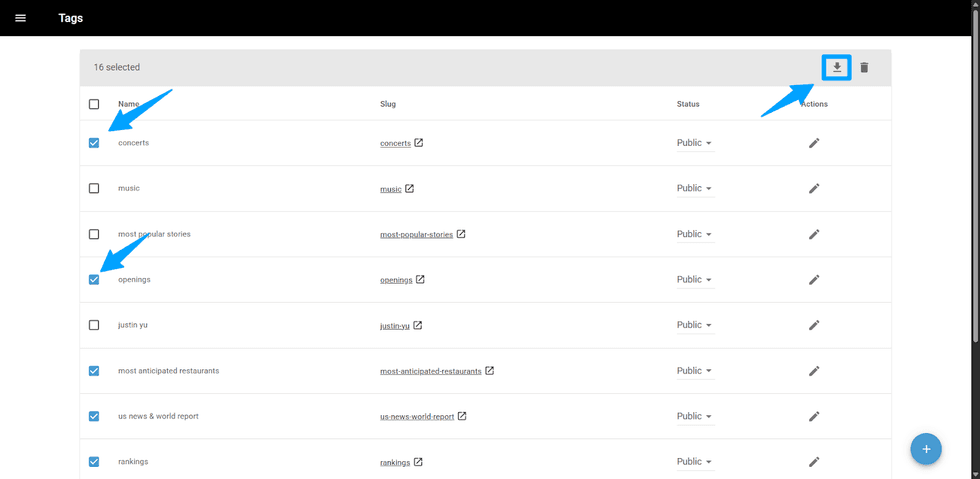Click the blue add tag plus button
The image size is (980, 479).
click(x=926, y=449)
